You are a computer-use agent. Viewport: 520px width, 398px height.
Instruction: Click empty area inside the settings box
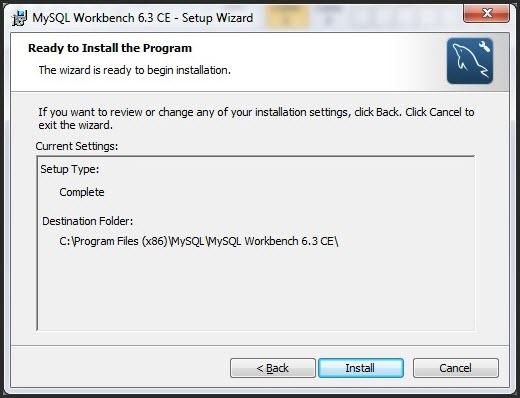(x=255, y=290)
